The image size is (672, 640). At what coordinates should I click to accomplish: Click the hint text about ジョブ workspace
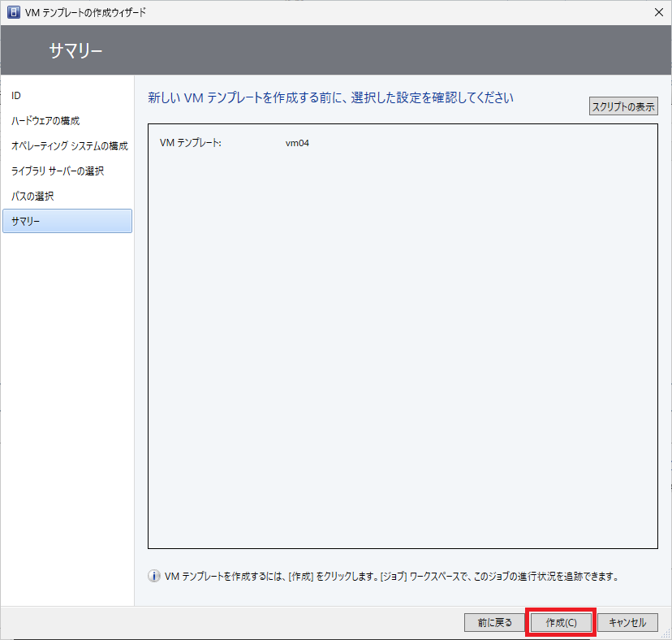[x=392, y=576]
